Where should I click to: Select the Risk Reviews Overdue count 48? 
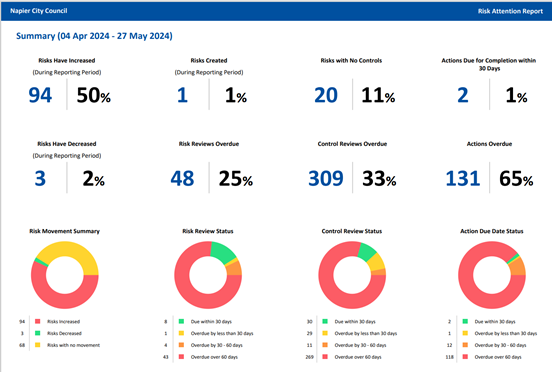182,178
